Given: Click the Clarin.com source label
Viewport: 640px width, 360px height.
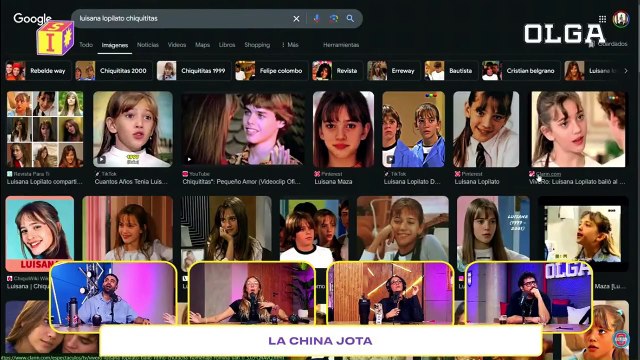Looking at the screenshot, I should (548, 174).
